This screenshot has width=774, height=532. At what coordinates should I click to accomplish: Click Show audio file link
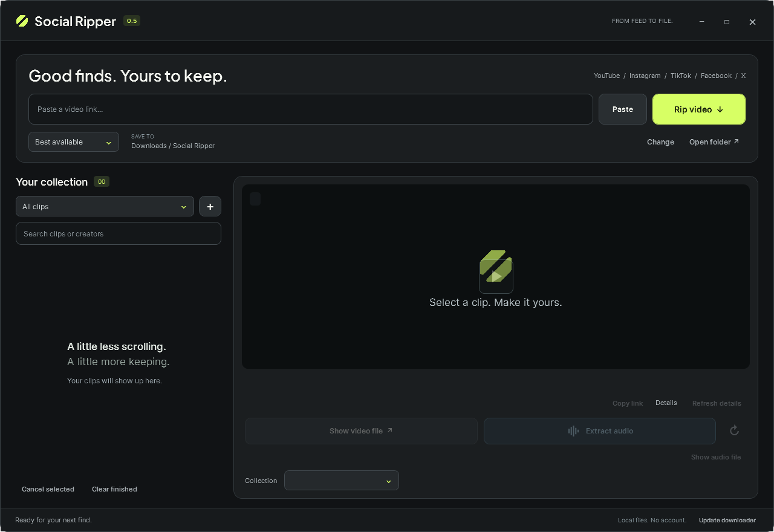[716, 457]
